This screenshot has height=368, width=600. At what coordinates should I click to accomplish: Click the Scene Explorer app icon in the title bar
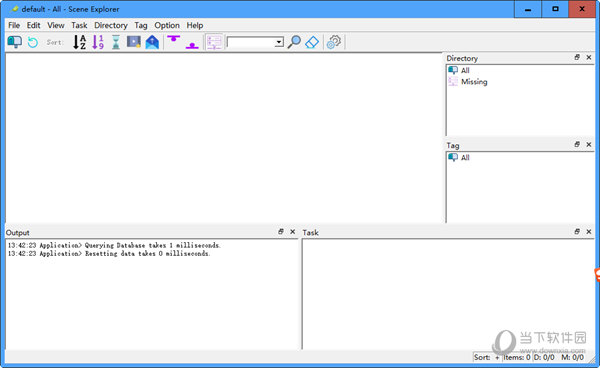pyautogui.click(x=15, y=9)
